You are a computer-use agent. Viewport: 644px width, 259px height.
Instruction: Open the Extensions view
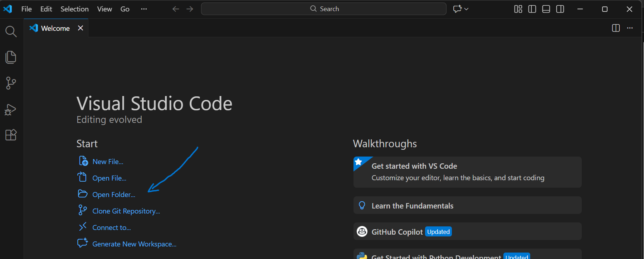coord(11,135)
